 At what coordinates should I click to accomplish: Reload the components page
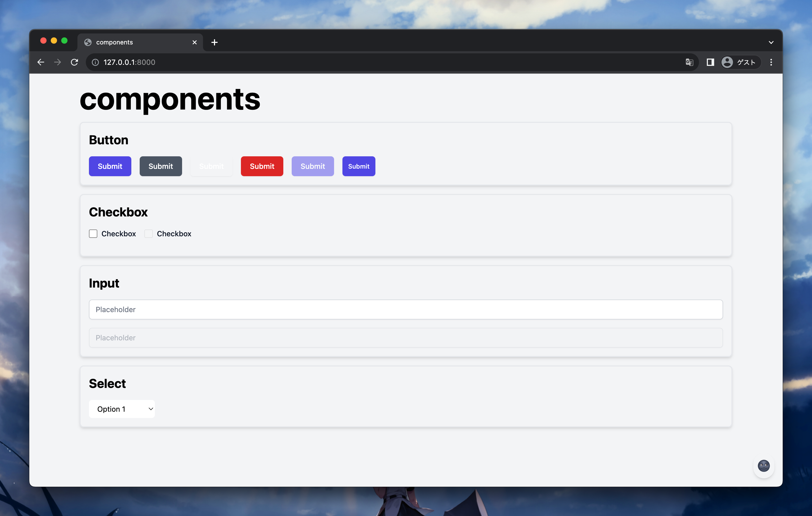75,62
